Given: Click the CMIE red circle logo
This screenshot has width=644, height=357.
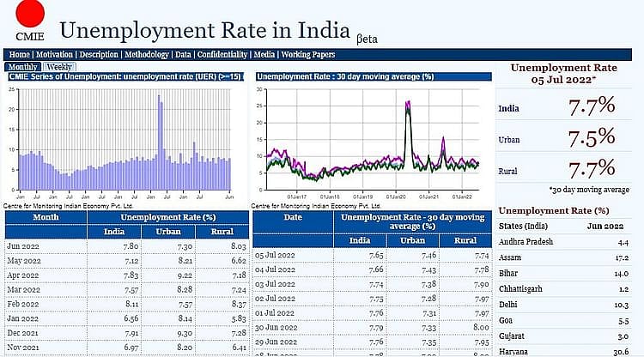Looking at the screenshot, I should (x=30, y=13).
